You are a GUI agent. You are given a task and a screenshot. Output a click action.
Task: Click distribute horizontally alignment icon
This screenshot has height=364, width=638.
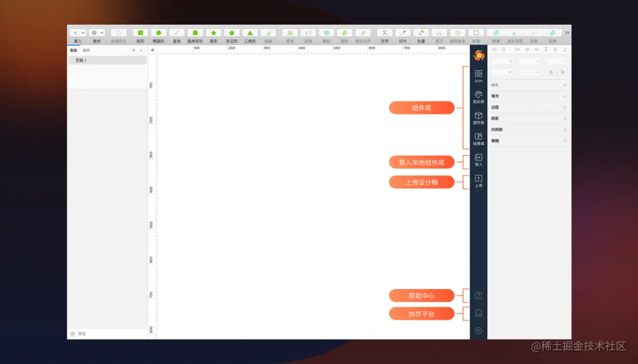click(x=494, y=50)
